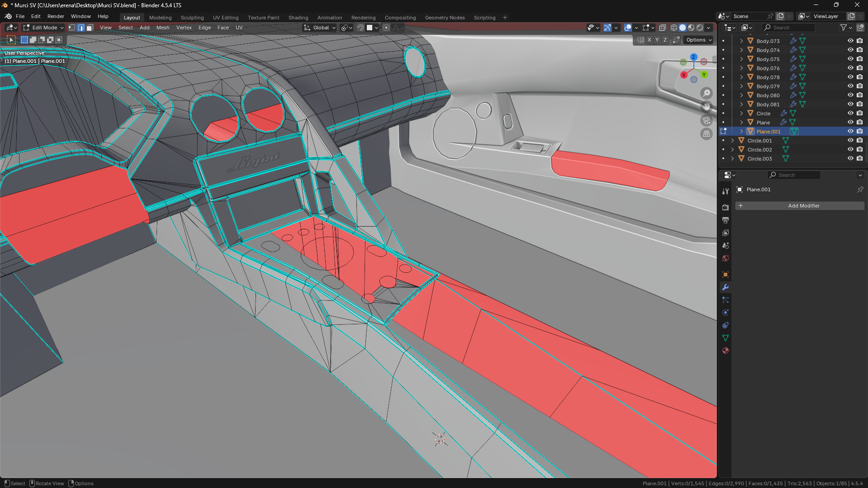The image size is (868, 488).
Task: Toggle proportional editing
Action: pos(386,28)
